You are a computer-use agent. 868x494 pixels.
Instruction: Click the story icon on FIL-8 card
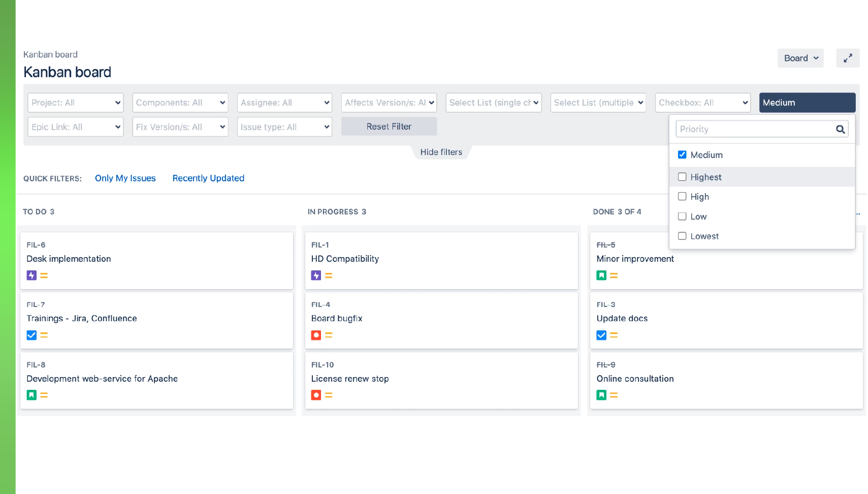[x=31, y=395]
